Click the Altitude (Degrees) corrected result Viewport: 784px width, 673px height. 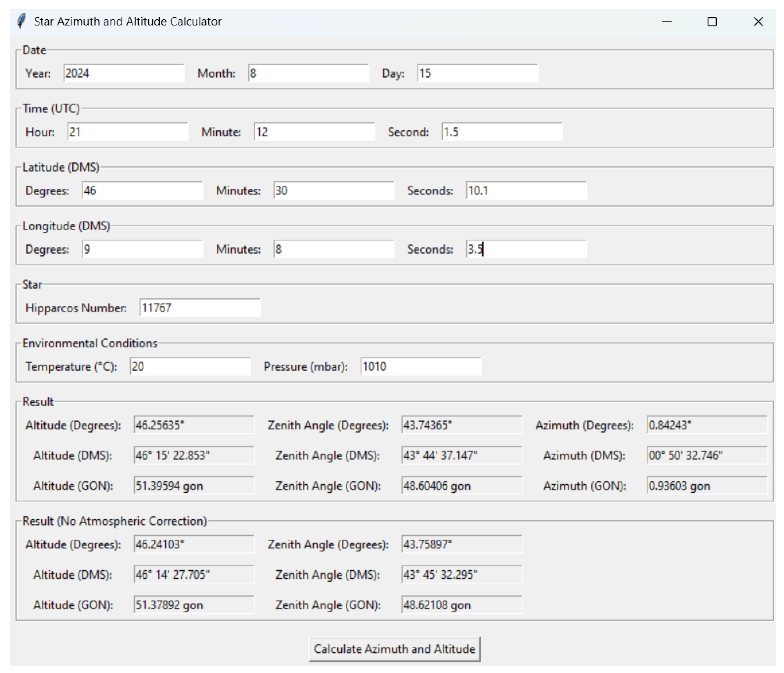(x=194, y=425)
